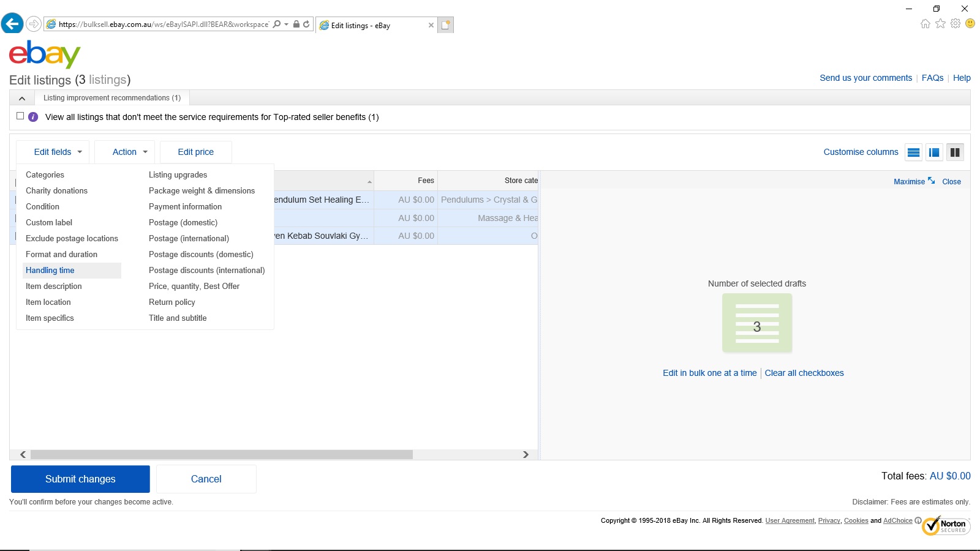Click the Cancel button
The width and height of the screenshot is (980, 551).
[206, 479]
